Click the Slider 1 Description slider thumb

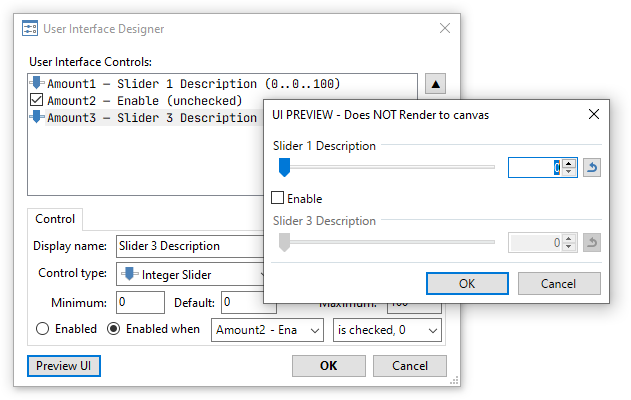284,166
